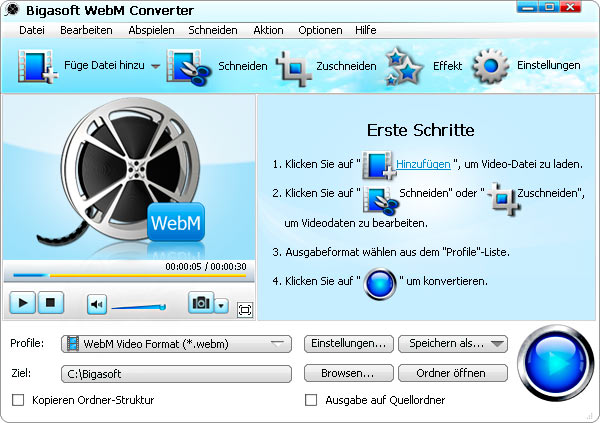Click the Füge Datei hinzu film icon
600x423 pixels.
click(37, 66)
